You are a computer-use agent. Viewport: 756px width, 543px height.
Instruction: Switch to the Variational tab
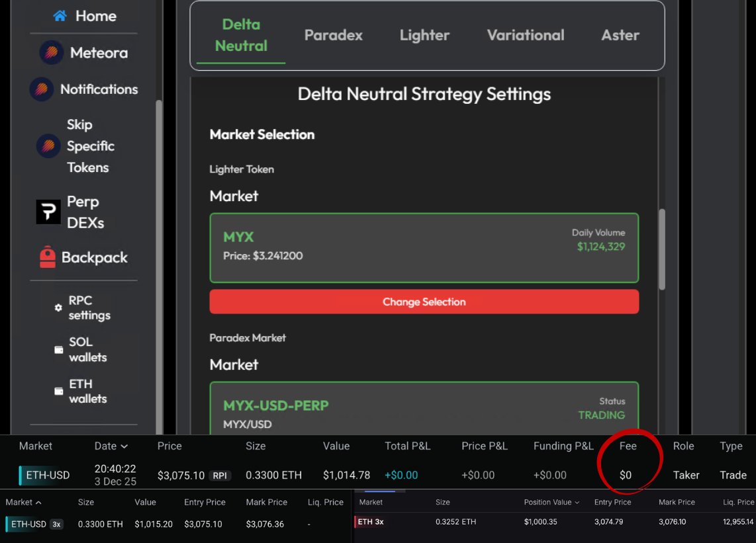(x=526, y=35)
